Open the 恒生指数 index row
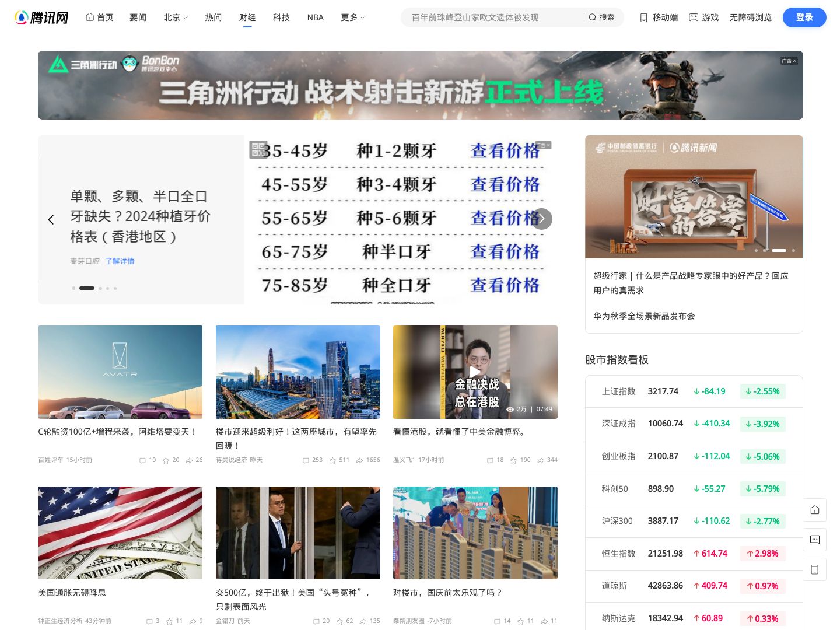 (694, 554)
